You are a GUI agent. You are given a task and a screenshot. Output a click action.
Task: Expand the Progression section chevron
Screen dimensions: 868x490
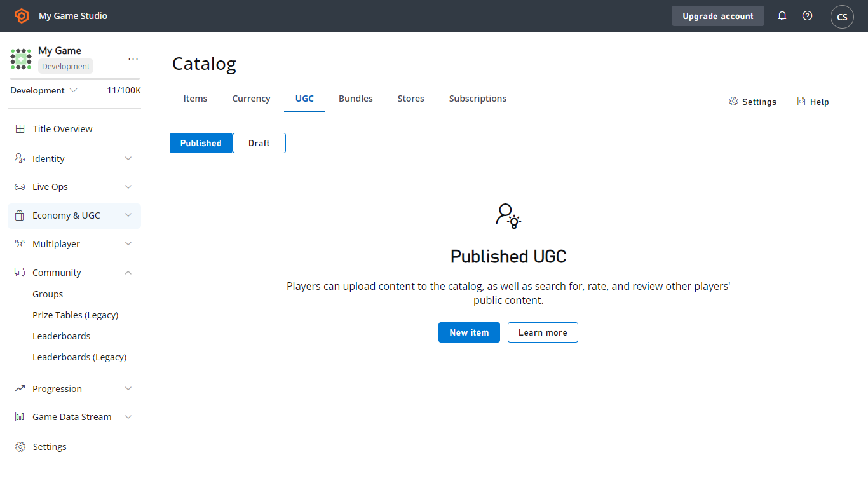click(x=128, y=388)
